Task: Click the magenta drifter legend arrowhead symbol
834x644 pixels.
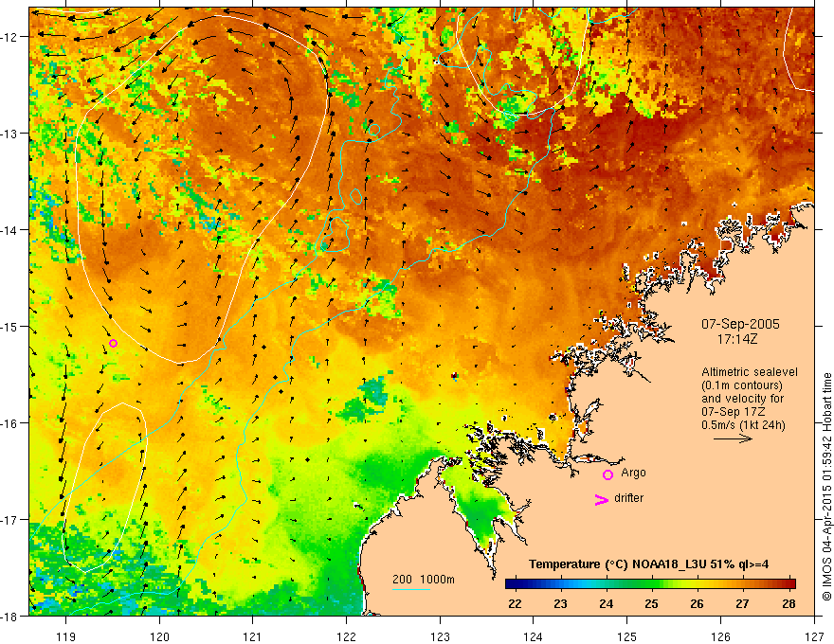Action: coord(602,499)
